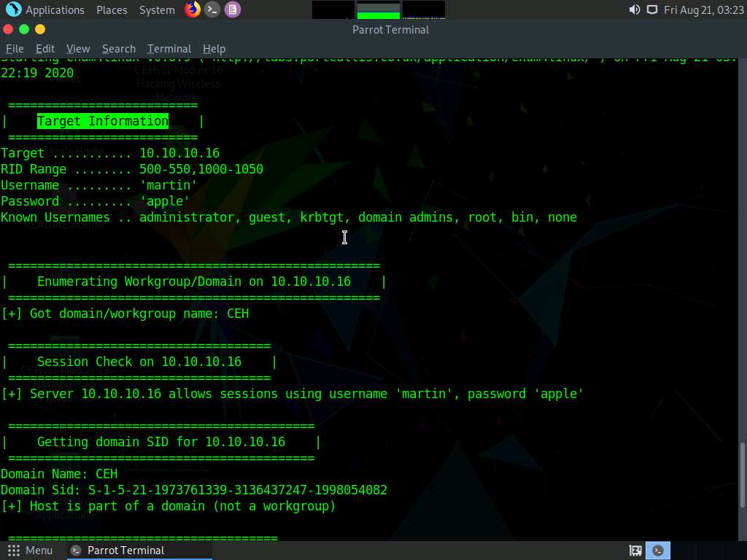Open the View menu in Parrot Terminal
Image resolution: width=747 pixels, height=560 pixels.
[78, 49]
